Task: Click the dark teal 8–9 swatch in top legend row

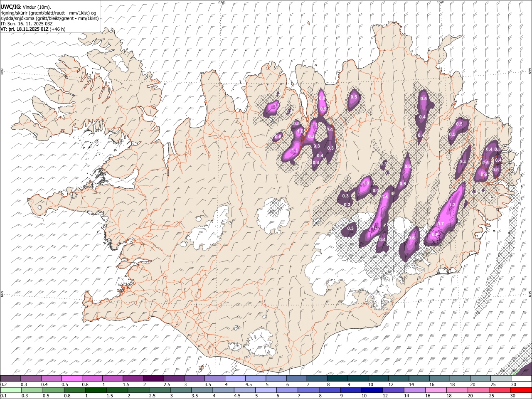Action: coord(337,379)
